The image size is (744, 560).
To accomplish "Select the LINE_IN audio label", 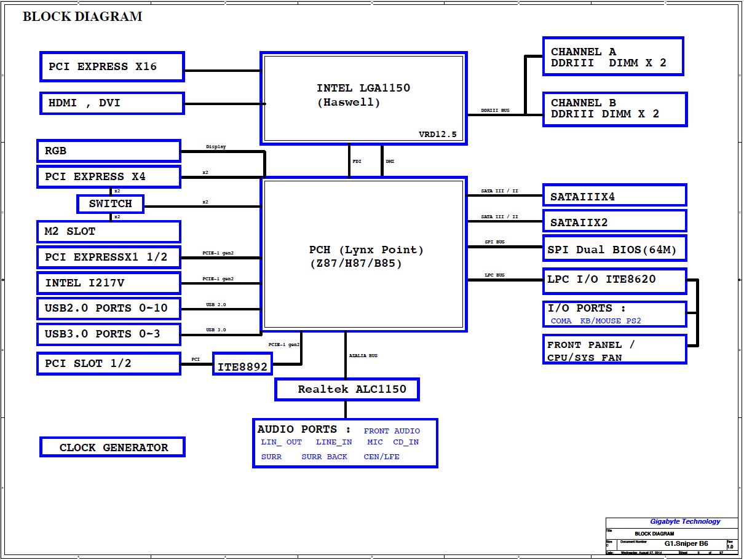I will [x=334, y=442].
